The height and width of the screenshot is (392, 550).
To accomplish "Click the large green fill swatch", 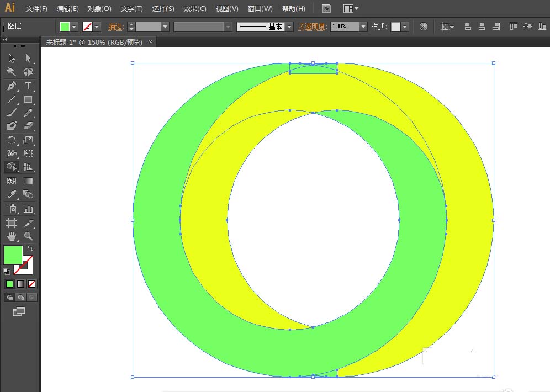I will pos(13,255).
